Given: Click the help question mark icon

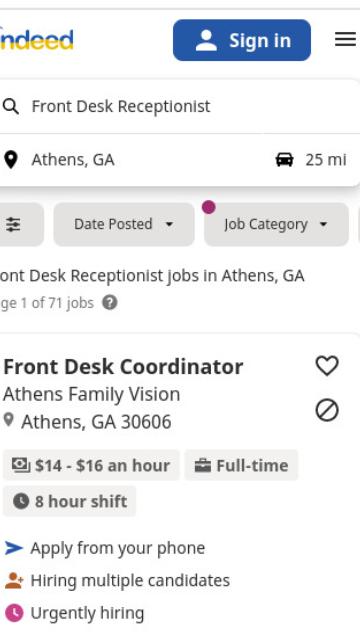Looking at the screenshot, I should pyautogui.click(x=110, y=303).
